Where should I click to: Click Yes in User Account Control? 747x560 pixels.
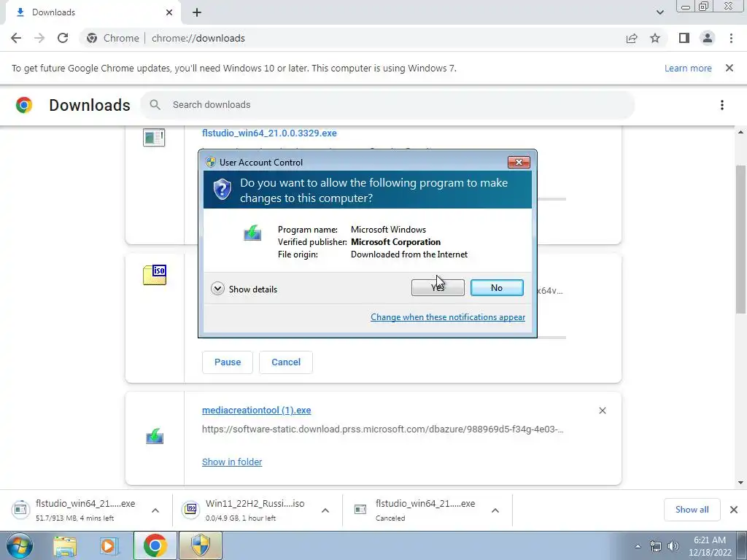[438, 287]
